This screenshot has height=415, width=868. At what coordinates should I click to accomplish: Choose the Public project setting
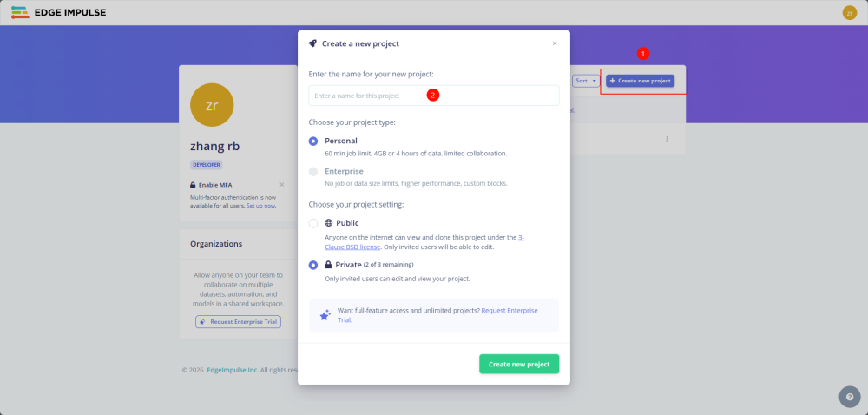click(x=313, y=223)
